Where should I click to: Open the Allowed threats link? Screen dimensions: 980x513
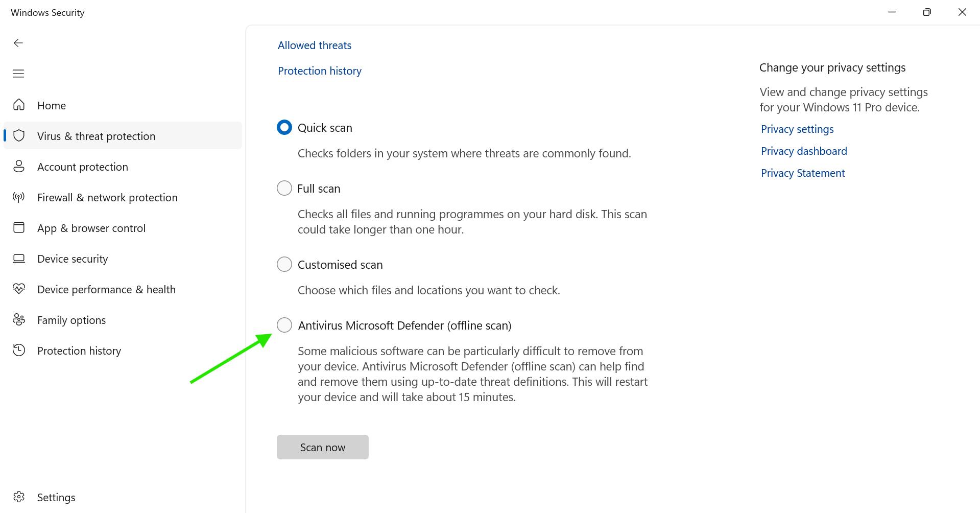[315, 45]
